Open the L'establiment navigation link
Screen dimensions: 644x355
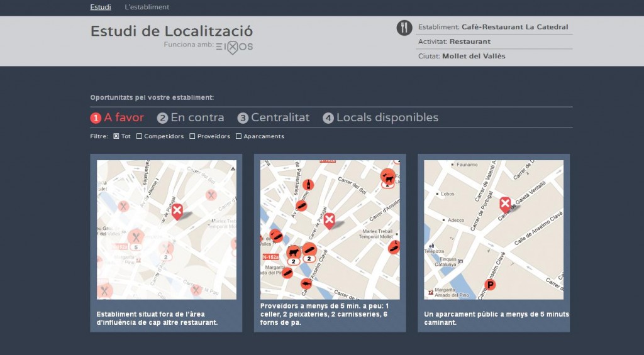click(x=147, y=7)
